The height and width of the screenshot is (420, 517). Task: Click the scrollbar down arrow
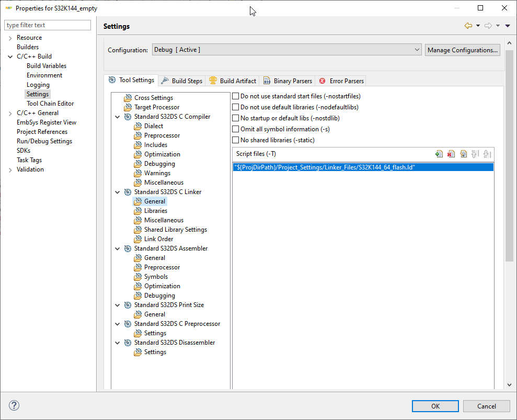509,385
